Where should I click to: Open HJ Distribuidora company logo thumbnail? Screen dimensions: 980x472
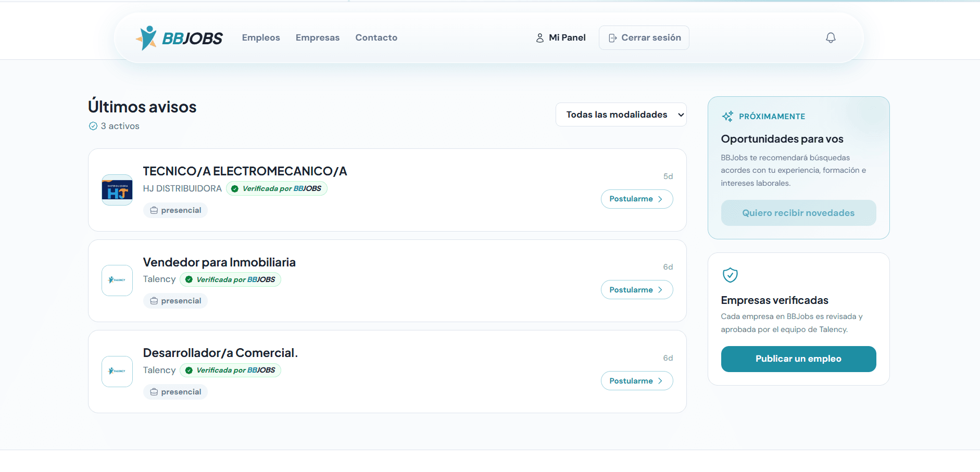click(x=117, y=190)
